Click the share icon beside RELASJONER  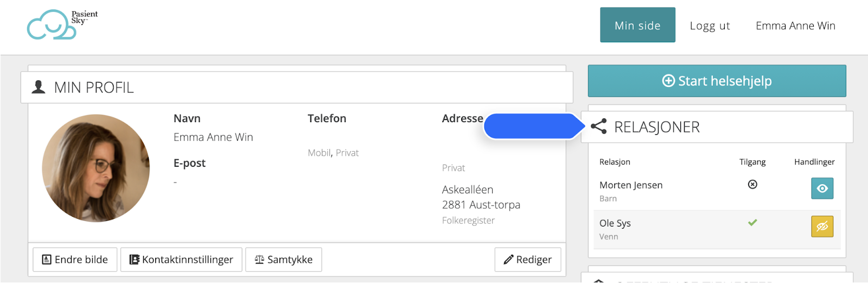point(598,127)
